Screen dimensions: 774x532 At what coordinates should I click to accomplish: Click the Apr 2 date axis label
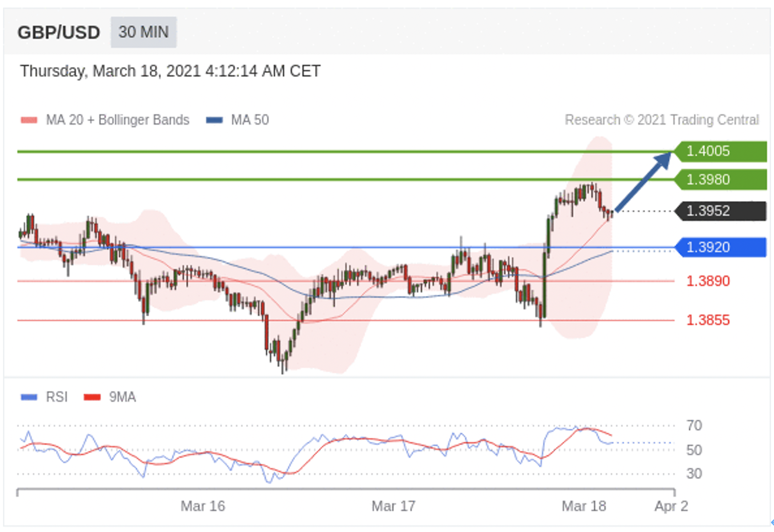(x=671, y=506)
